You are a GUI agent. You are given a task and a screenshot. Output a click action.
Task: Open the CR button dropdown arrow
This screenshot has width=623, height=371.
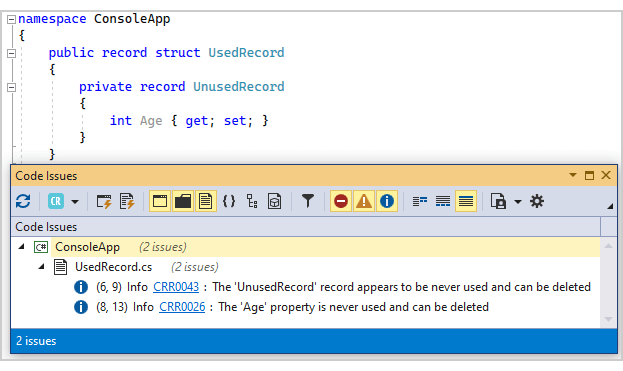point(75,202)
